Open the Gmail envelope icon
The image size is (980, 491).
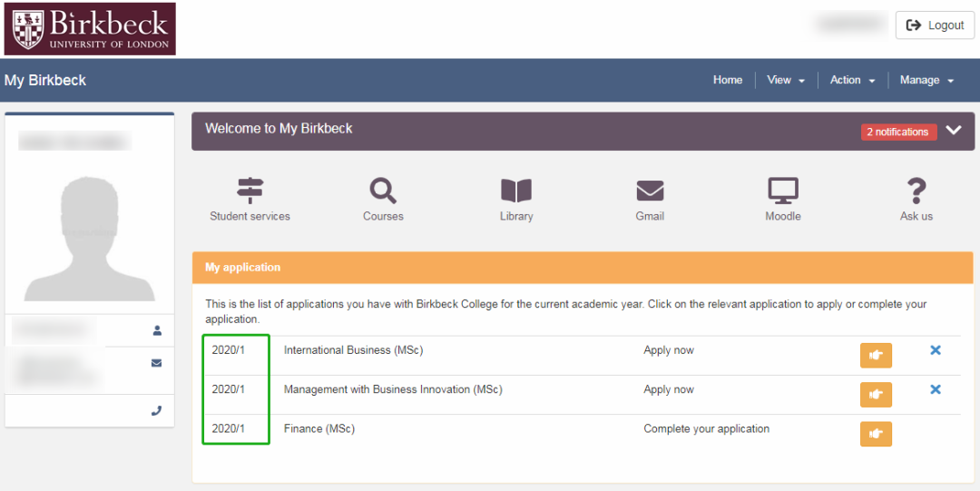click(650, 191)
